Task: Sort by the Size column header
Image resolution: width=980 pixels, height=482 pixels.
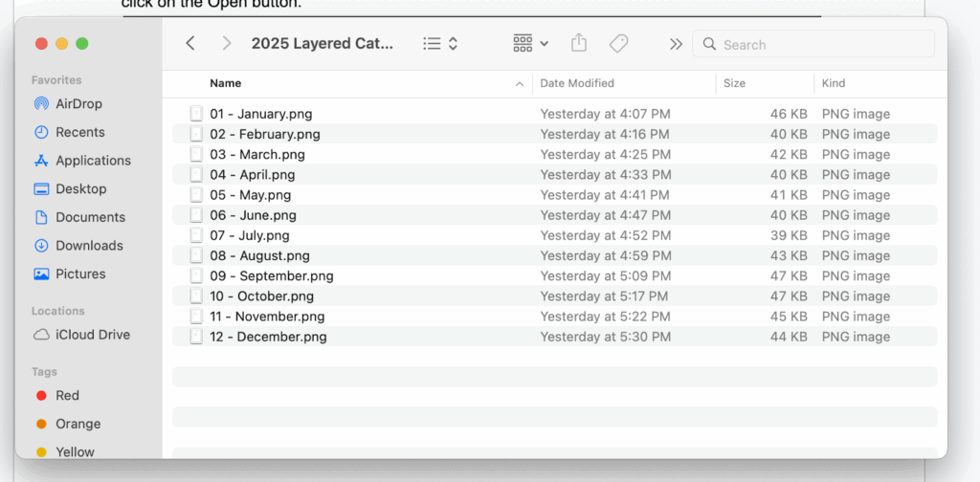Action: coord(734,83)
